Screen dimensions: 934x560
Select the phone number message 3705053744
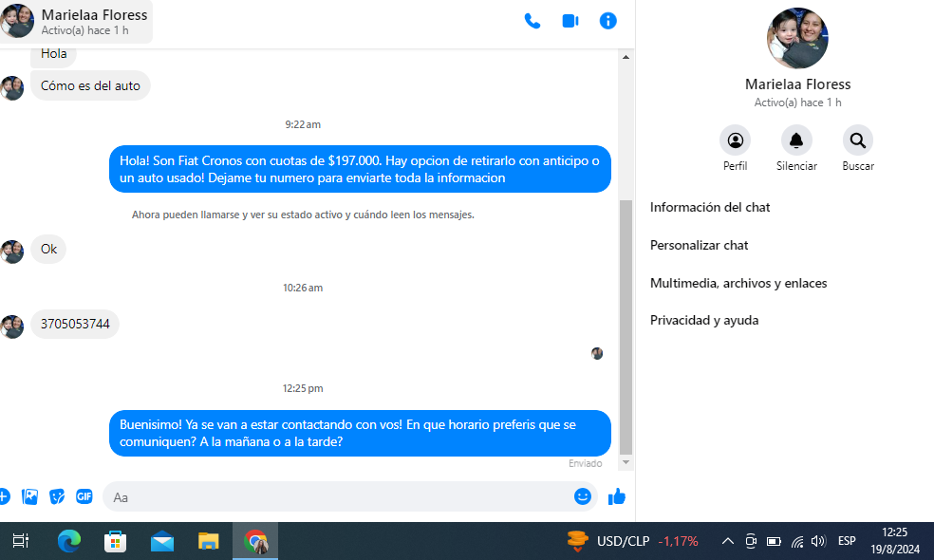[75, 324]
